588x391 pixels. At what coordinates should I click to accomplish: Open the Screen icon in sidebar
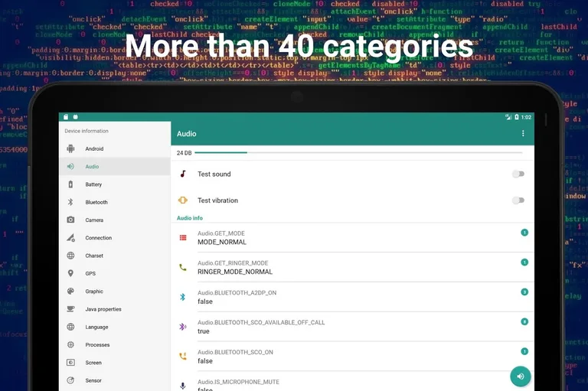pos(70,363)
